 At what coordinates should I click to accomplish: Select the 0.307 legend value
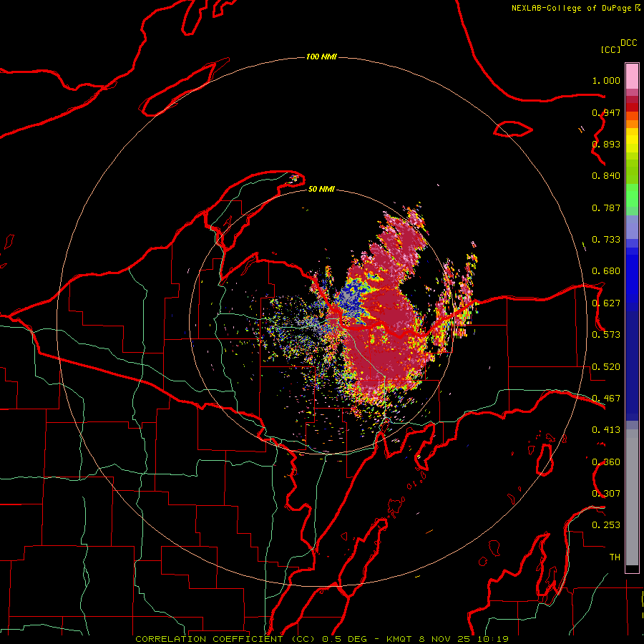(x=606, y=494)
